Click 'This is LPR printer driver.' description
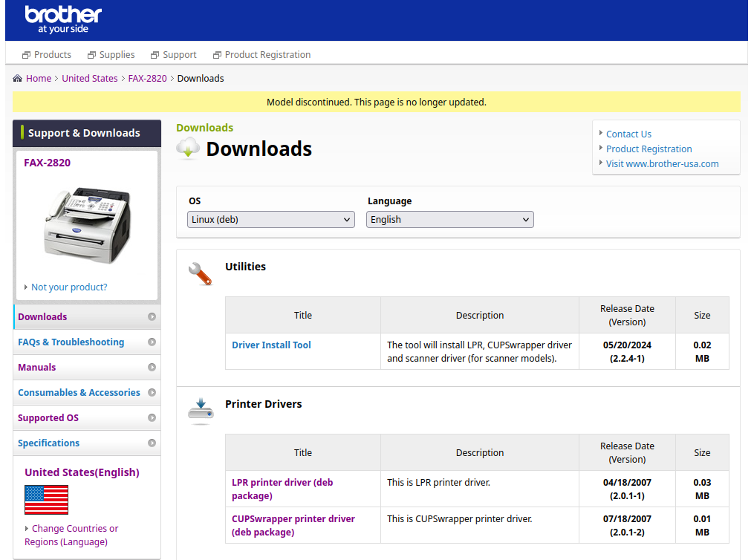This screenshot has height=560, width=754. (438, 482)
